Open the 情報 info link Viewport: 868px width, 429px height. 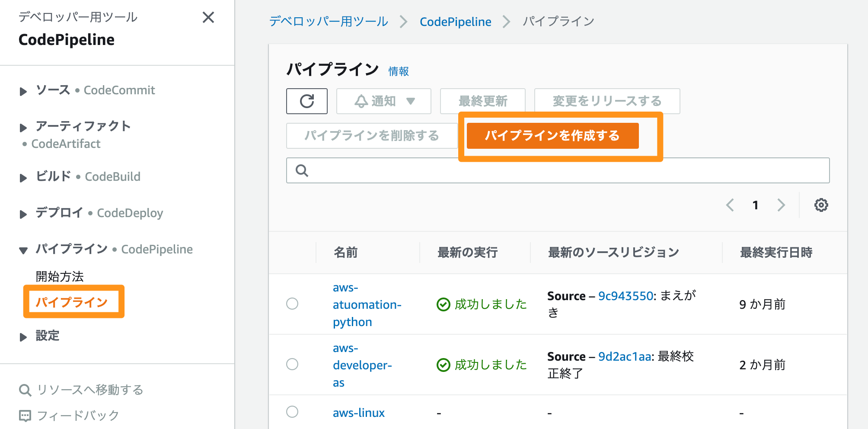[399, 71]
